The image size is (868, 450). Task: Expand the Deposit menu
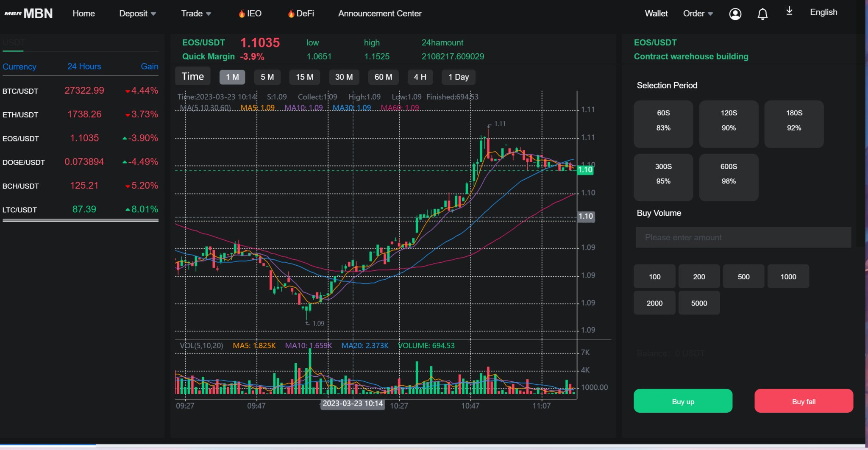click(x=137, y=13)
